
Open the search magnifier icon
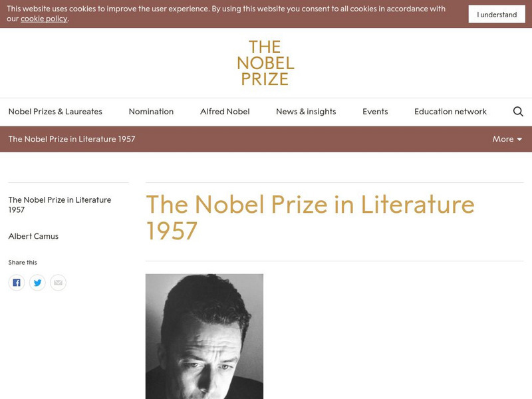(x=518, y=112)
